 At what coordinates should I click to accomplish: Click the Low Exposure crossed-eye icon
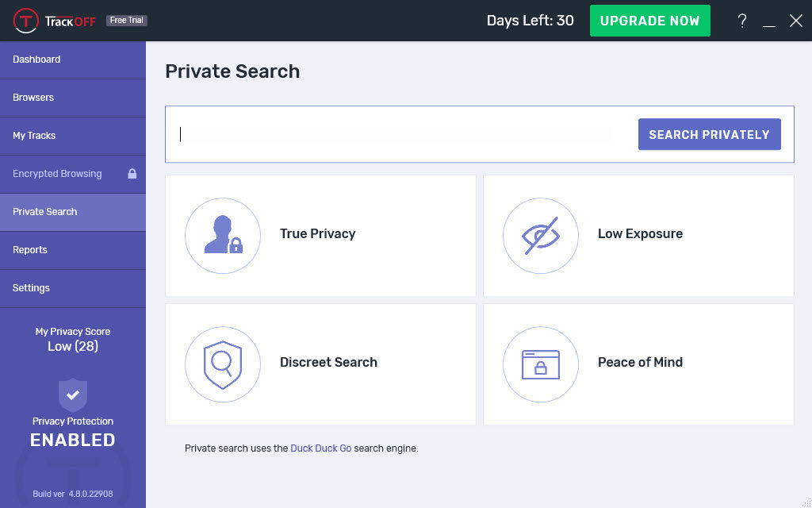click(541, 235)
